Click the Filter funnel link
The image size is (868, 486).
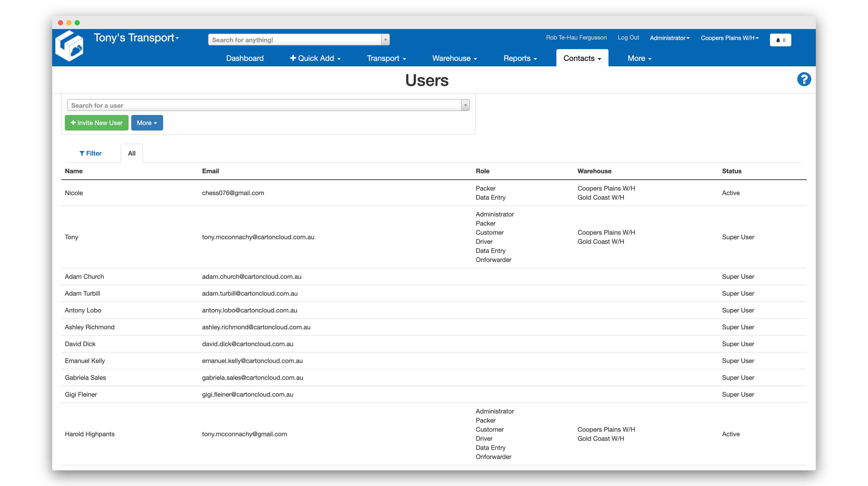click(90, 153)
